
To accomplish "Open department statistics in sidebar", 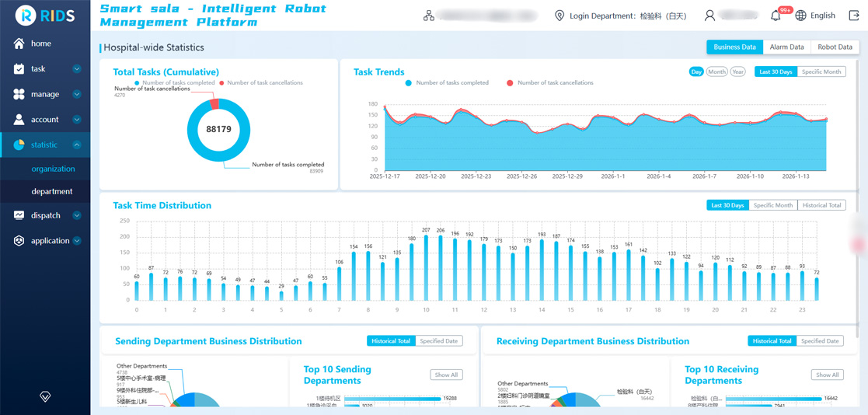I will (52, 191).
